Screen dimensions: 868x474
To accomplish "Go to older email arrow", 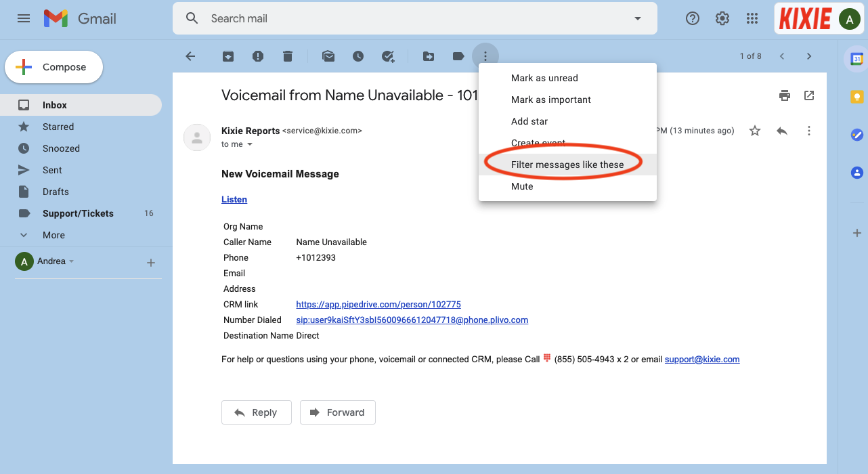I will click(x=808, y=56).
